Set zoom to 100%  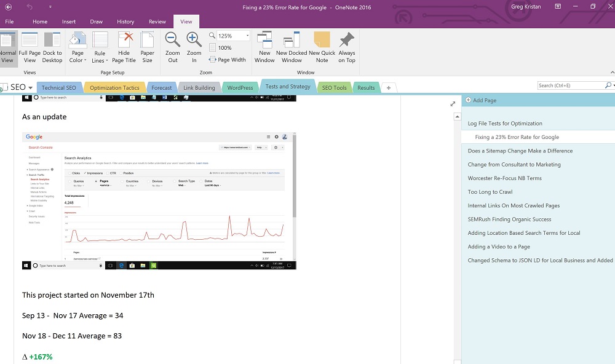[x=220, y=48]
